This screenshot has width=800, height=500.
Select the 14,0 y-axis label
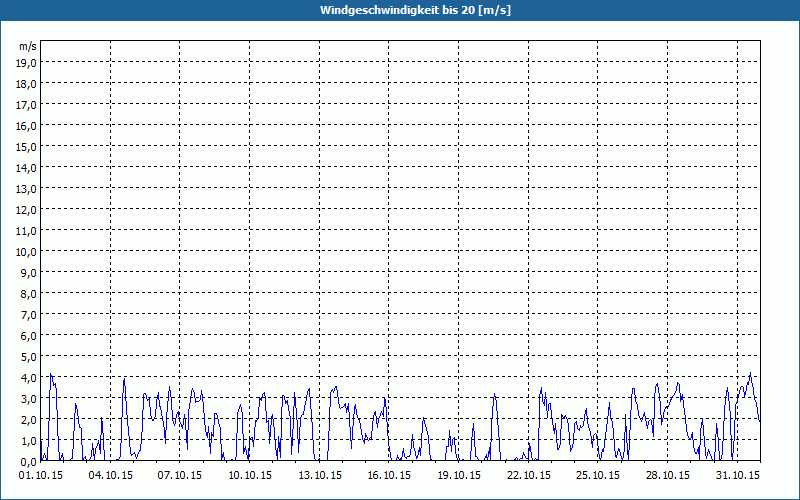tap(28, 167)
